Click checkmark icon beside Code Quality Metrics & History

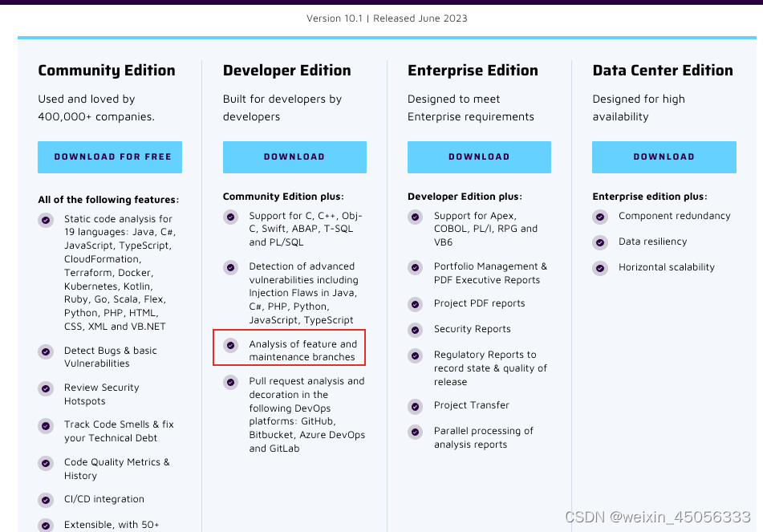coord(46,463)
